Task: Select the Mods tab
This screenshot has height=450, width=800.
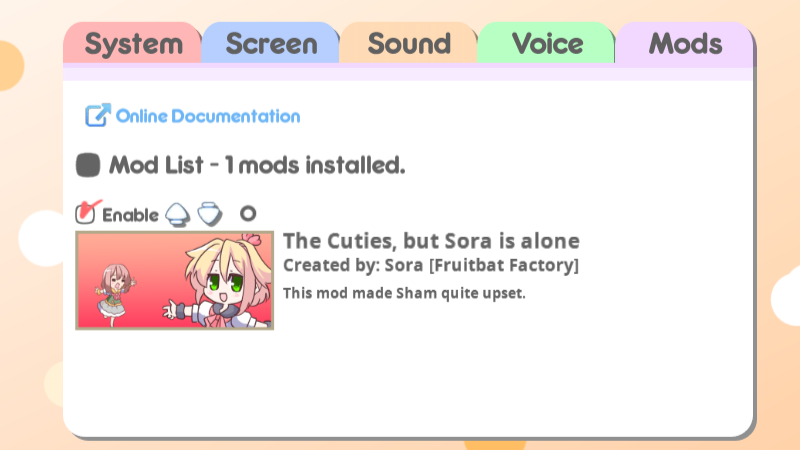Action: click(685, 43)
